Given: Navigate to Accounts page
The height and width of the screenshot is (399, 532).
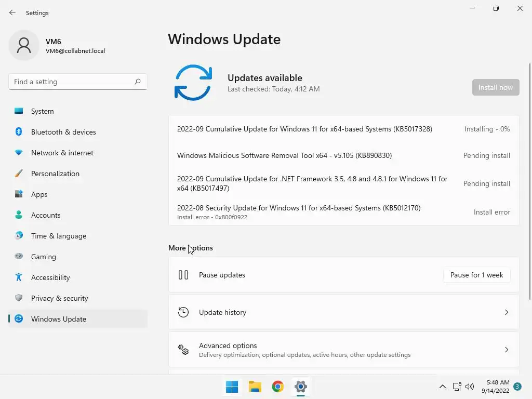Looking at the screenshot, I should pos(78,215).
